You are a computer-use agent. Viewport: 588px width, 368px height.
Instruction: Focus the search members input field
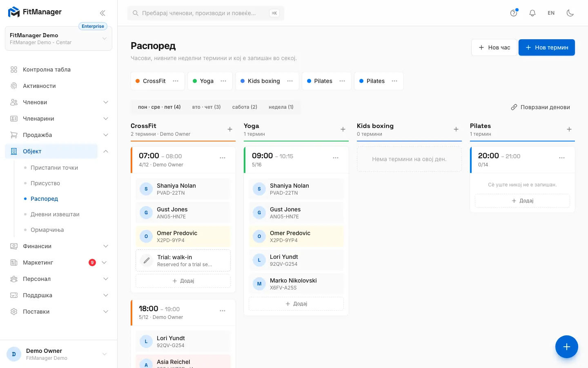point(206,13)
